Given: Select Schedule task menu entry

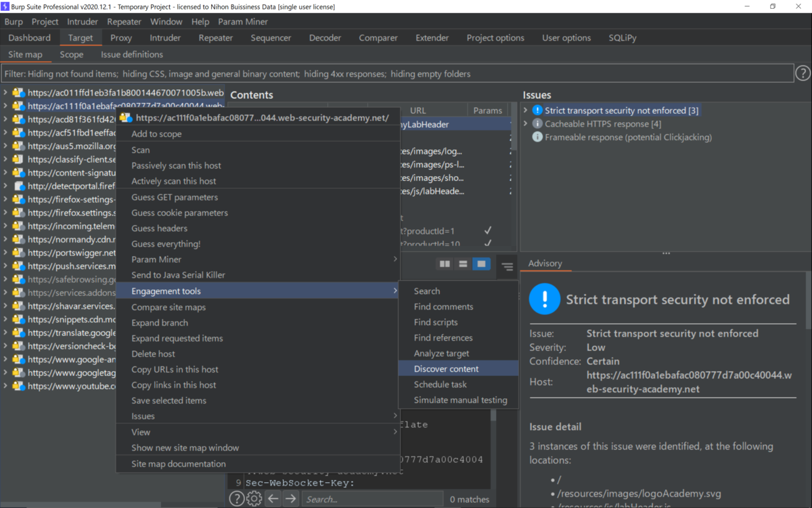Looking at the screenshot, I should (x=458, y=384).
